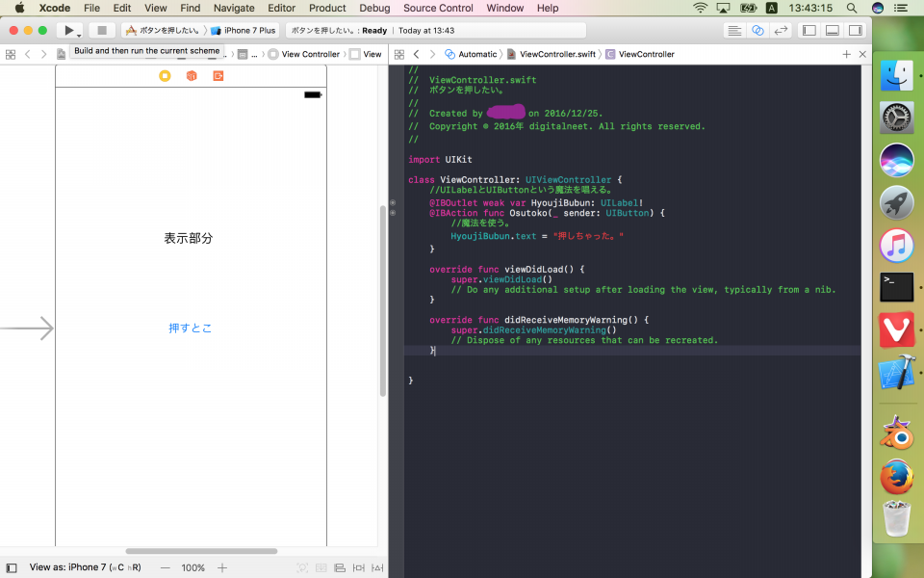Select the Version editor button
Screen dimensions: 924x578
click(781, 31)
